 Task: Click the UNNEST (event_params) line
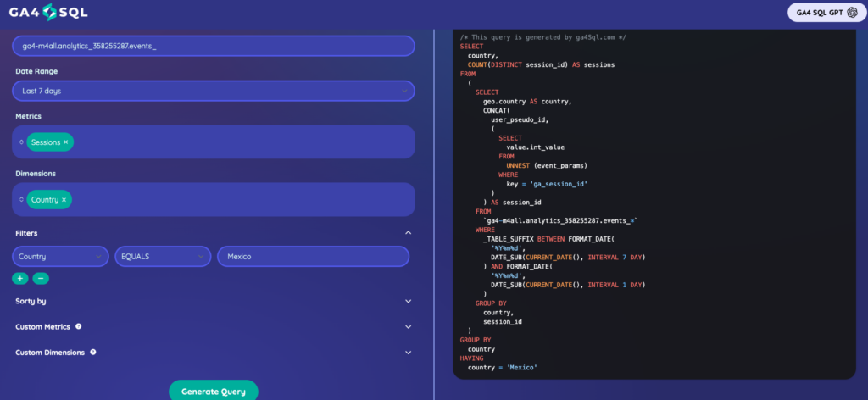(547, 165)
